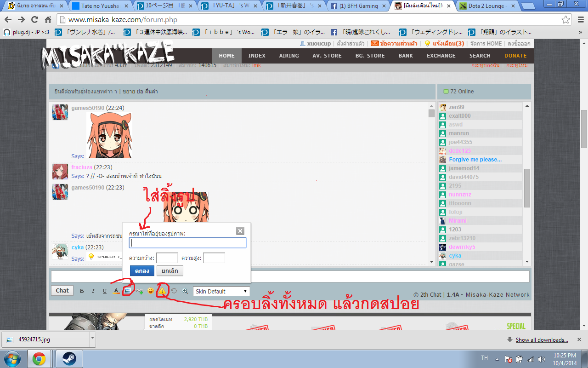Open the BG. STORE navigation tab
The height and width of the screenshot is (368, 588).
pos(370,56)
